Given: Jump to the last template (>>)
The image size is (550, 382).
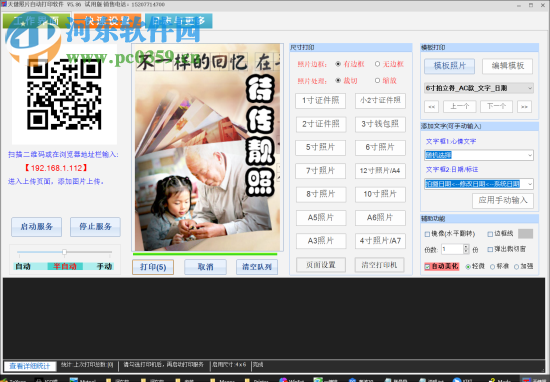Looking at the screenshot, I should pyautogui.click(x=524, y=107).
